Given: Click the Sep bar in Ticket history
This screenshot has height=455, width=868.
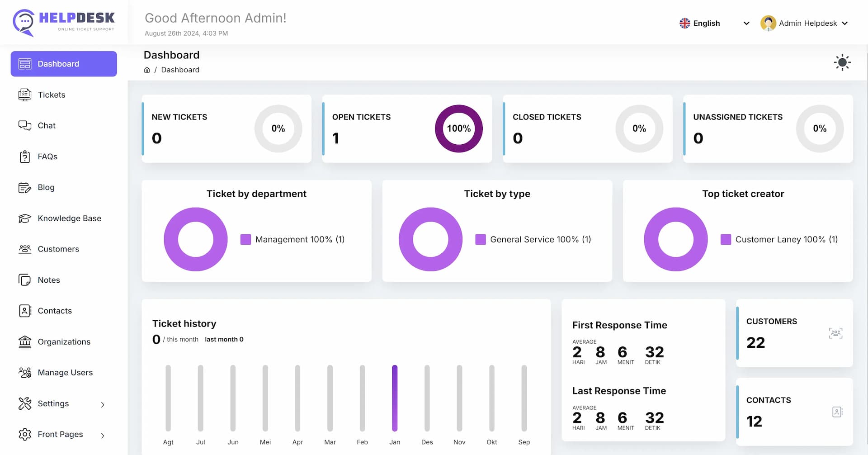Looking at the screenshot, I should point(524,398).
